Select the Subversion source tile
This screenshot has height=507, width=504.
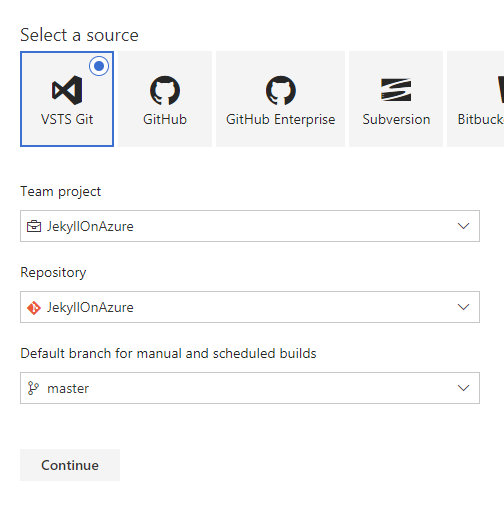(x=396, y=99)
